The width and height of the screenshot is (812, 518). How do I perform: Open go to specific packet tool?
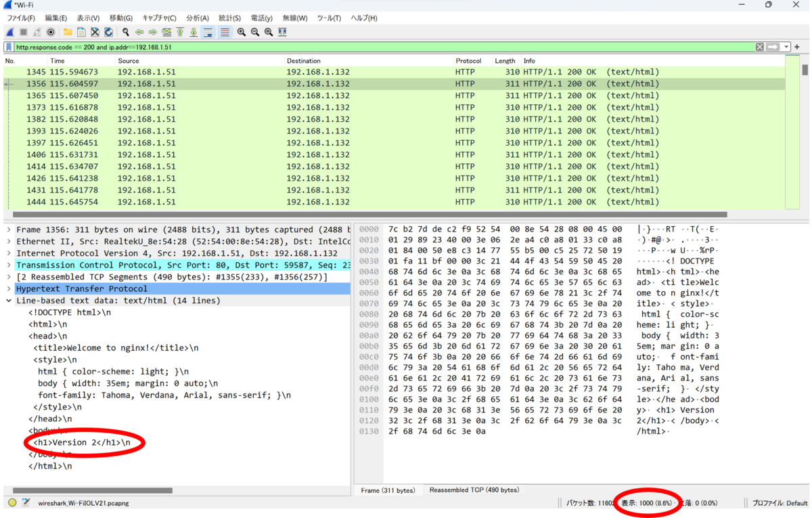click(166, 32)
